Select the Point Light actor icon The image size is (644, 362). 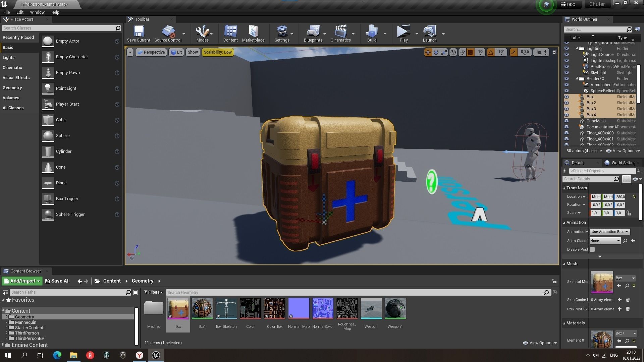48,88
